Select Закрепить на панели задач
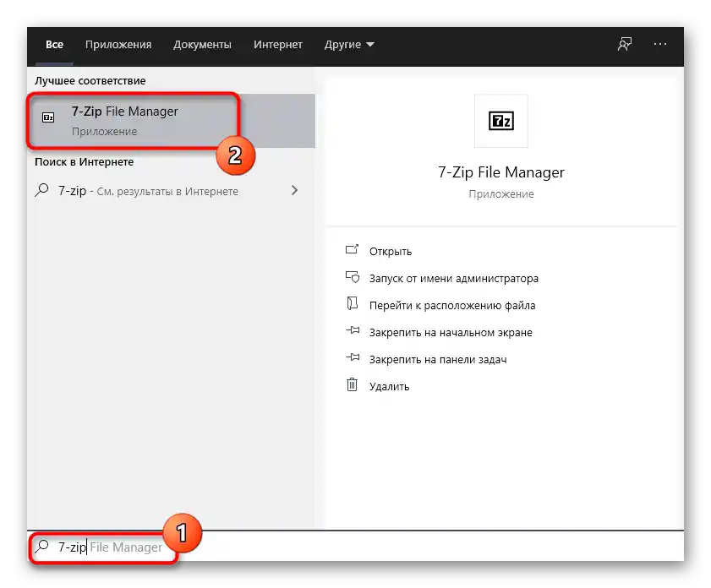This screenshot has width=711, height=588. pyautogui.click(x=438, y=360)
